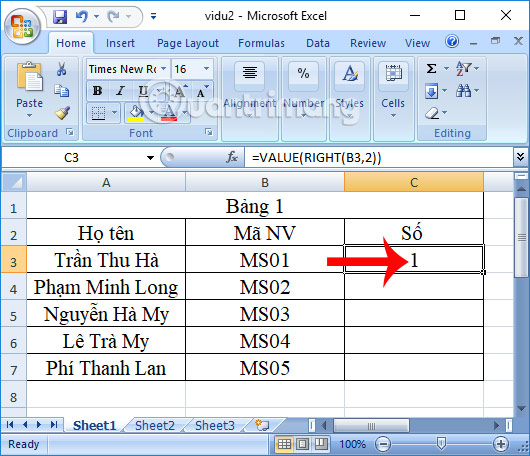Increase font size
This screenshot has width=530, height=456.
180,91
